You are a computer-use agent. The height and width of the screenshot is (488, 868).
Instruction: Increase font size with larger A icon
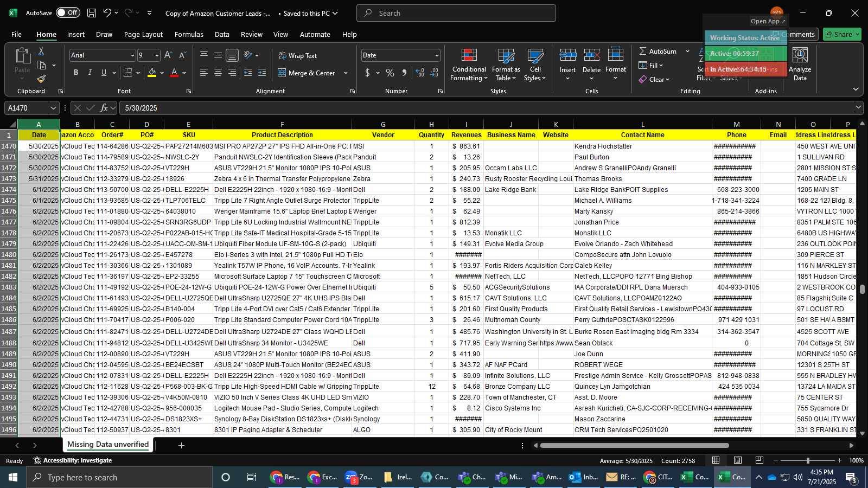coord(168,55)
